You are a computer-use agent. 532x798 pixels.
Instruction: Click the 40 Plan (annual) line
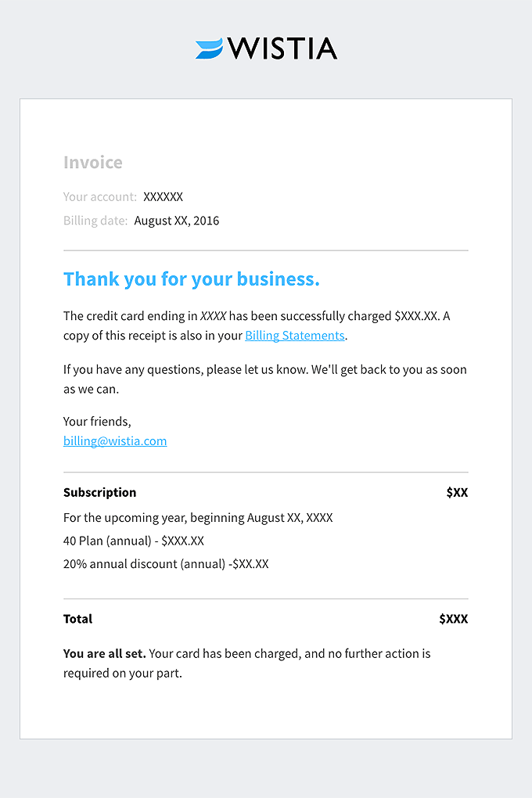point(133,541)
